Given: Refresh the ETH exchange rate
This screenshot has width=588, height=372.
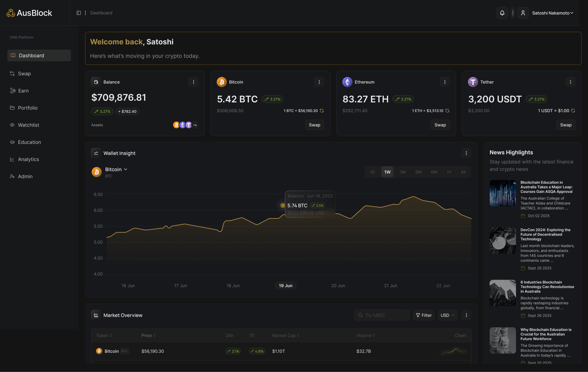Looking at the screenshot, I should click(447, 111).
